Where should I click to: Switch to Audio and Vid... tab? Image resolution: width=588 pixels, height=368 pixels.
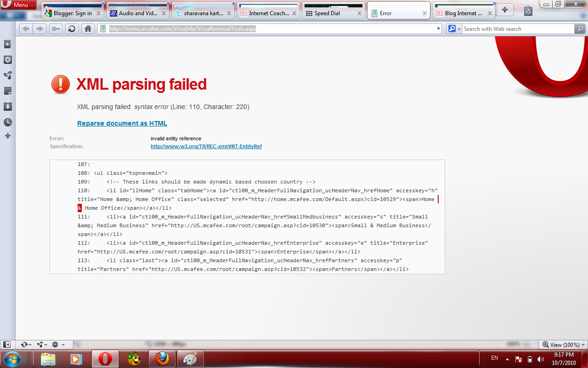point(139,13)
